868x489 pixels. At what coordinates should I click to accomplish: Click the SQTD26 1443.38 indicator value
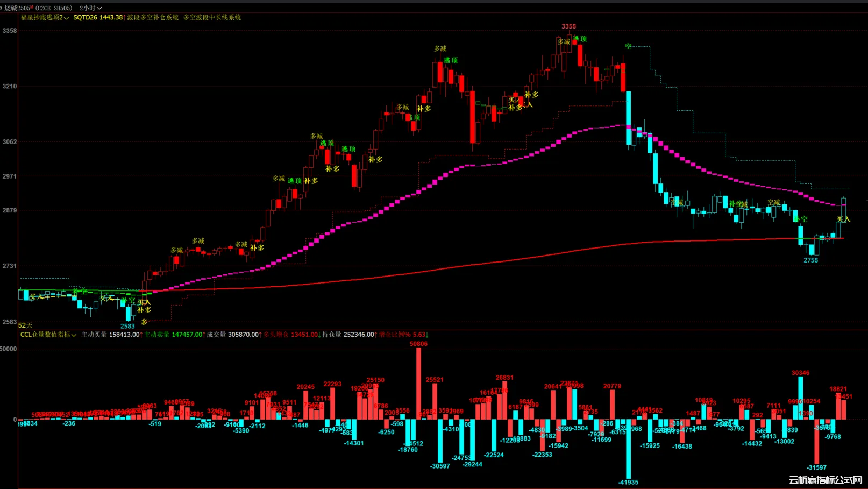98,18
